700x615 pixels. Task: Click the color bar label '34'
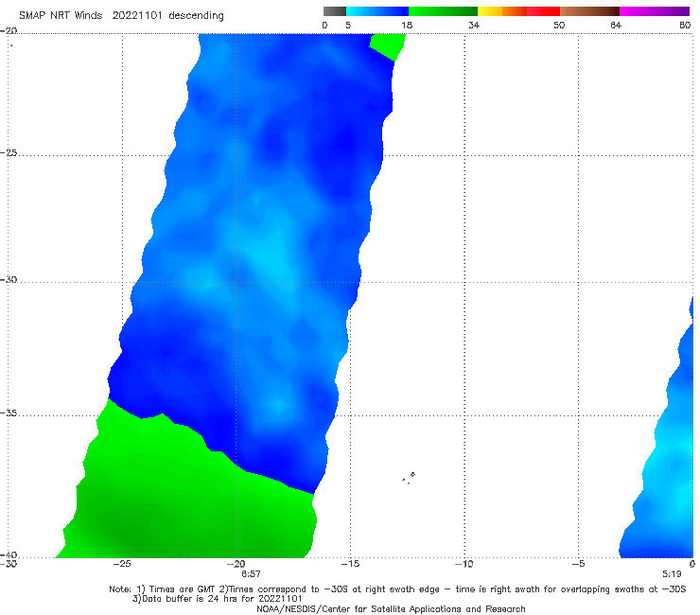click(x=474, y=26)
